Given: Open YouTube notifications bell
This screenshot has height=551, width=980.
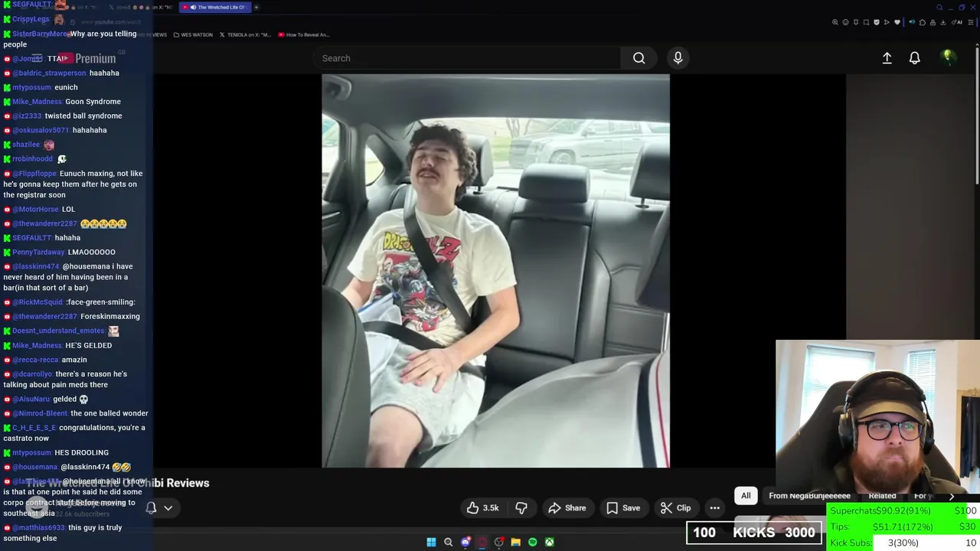Looking at the screenshot, I should click(x=914, y=58).
